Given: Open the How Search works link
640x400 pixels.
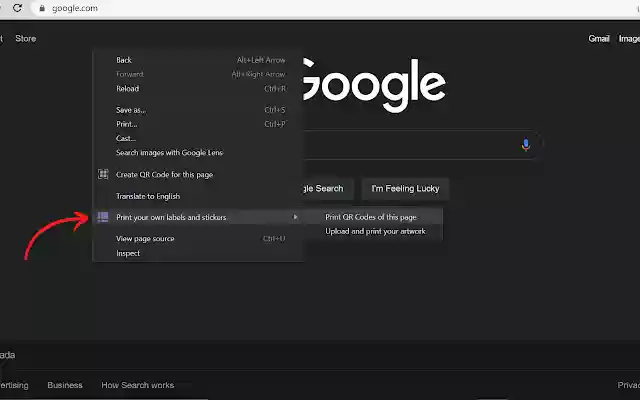Looking at the screenshot, I should [x=138, y=385].
